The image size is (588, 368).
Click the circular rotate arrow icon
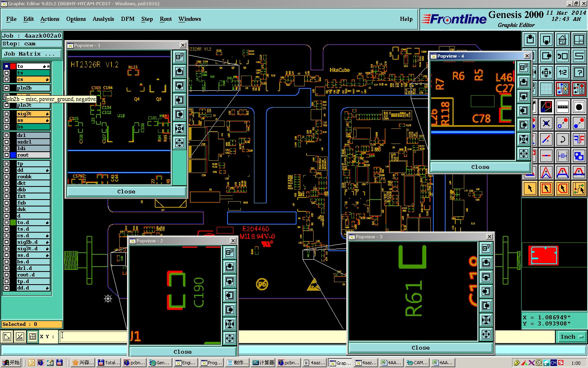pos(563,139)
